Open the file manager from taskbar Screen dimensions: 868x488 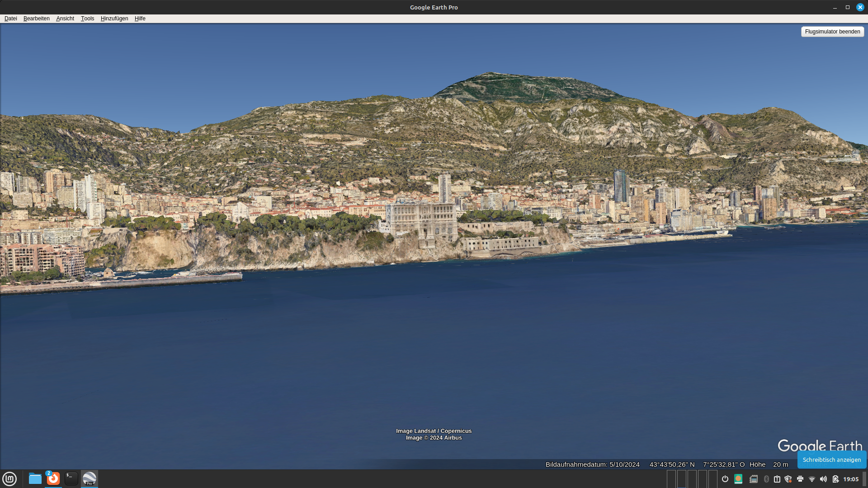[x=35, y=479]
